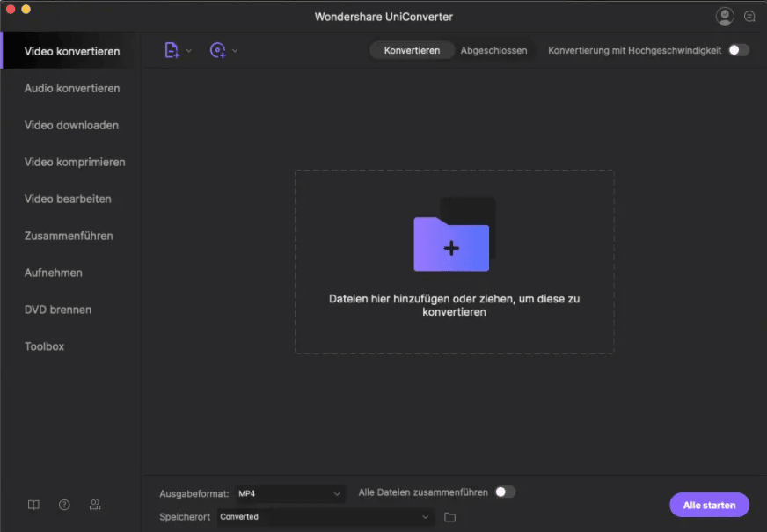Open the help question mark icon
This screenshot has width=767, height=532.
point(64,505)
